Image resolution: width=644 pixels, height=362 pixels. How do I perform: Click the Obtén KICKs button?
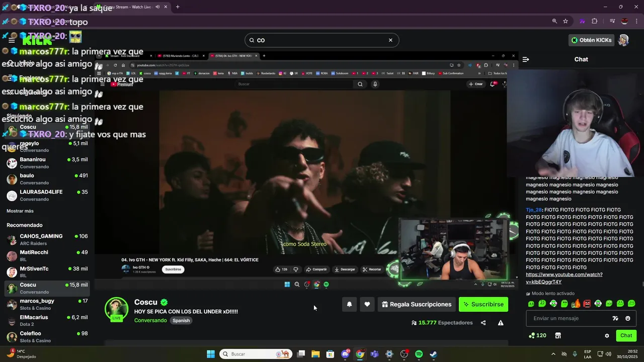tap(591, 40)
